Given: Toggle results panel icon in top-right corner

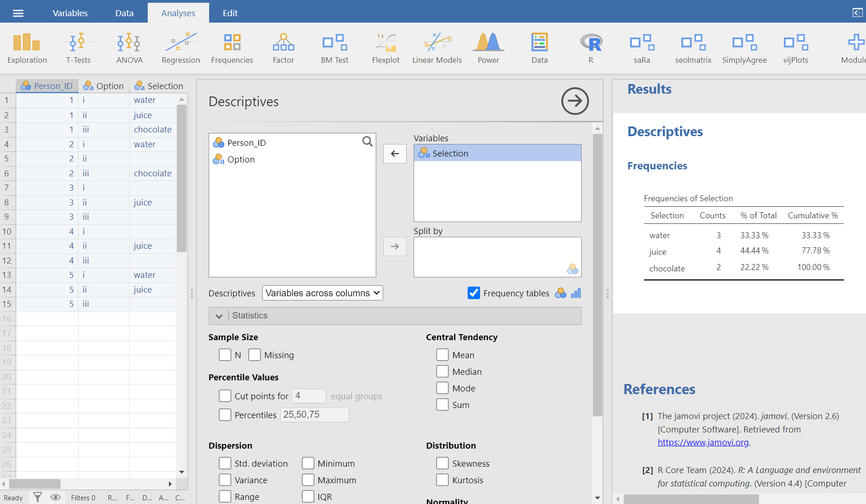Looking at the screenshot, I should tap(857, 12).
